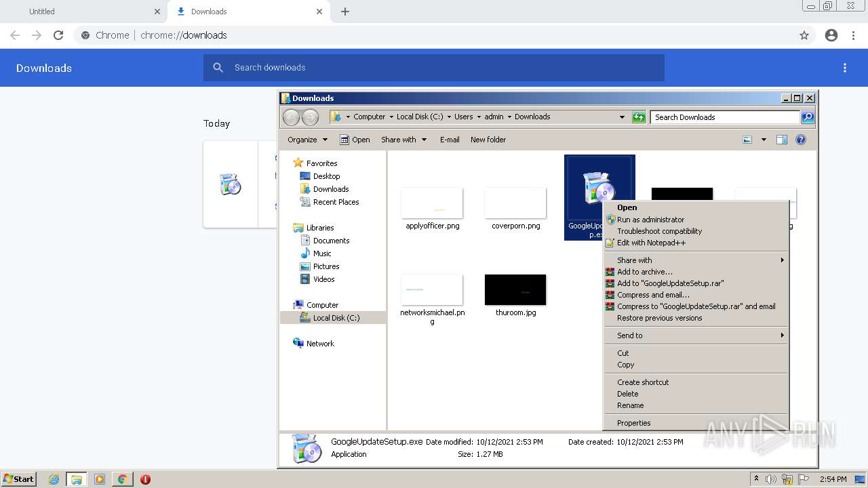
Task: Click the Change your view icon
Action: (x=747, y=140)
